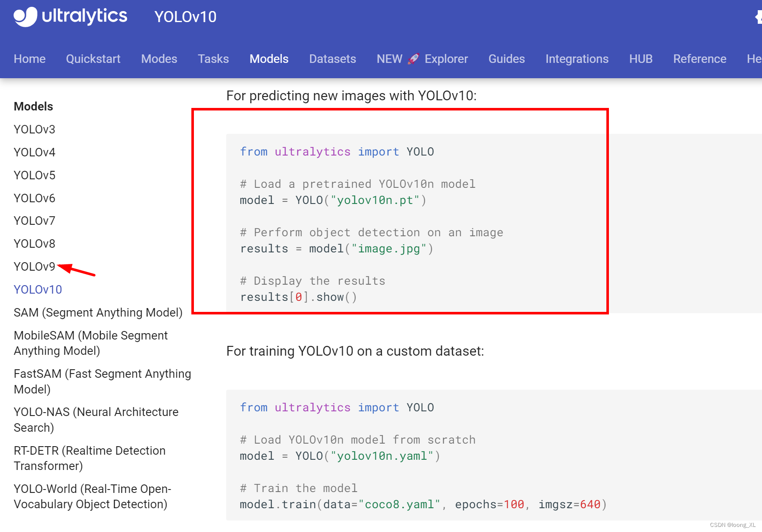Image resolution: width=762 pixels, height=532 pixels.
Task: Go to the Guides tab
Action: (x=506, y=59)
